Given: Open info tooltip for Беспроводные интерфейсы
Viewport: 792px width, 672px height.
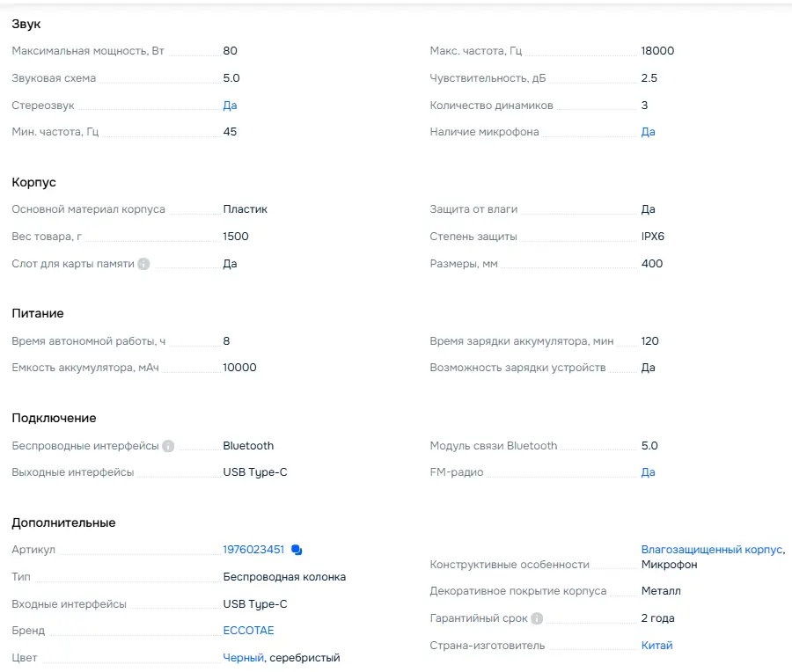Looking at the screenshot, I should point(168,446).
